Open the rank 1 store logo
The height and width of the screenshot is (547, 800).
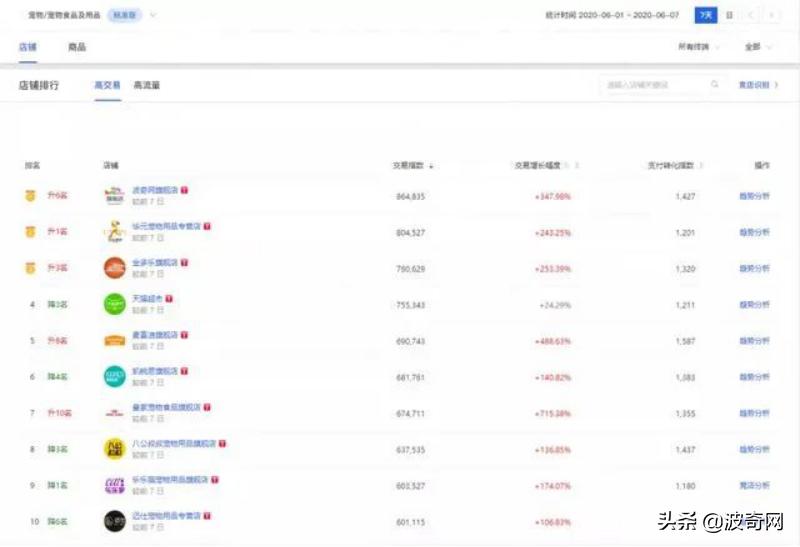tap(114, 196)
